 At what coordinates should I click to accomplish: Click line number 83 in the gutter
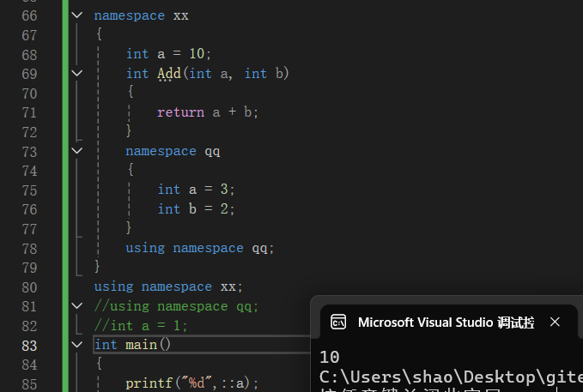click(x=29, y=346)
